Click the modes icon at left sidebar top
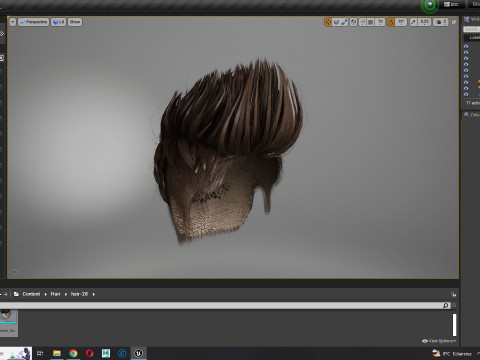 tap(2, 33)
